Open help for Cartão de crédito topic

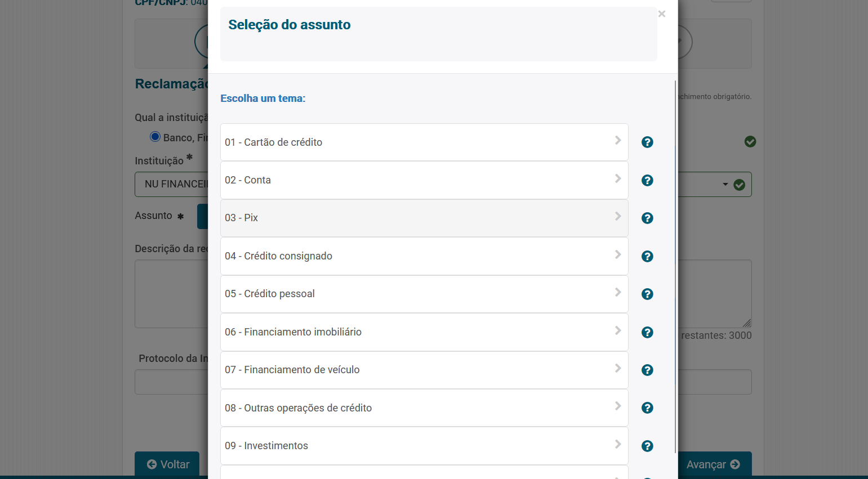pos(647,142)
